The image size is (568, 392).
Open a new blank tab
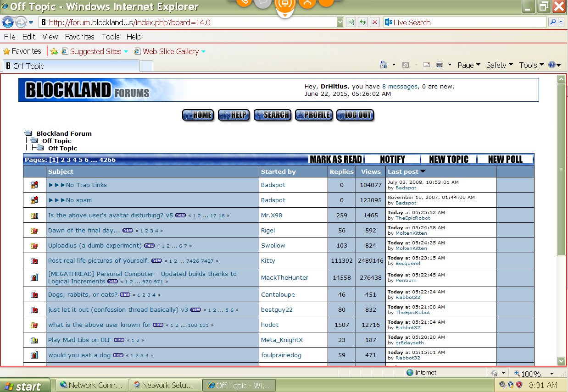click(x=146, y=66)
